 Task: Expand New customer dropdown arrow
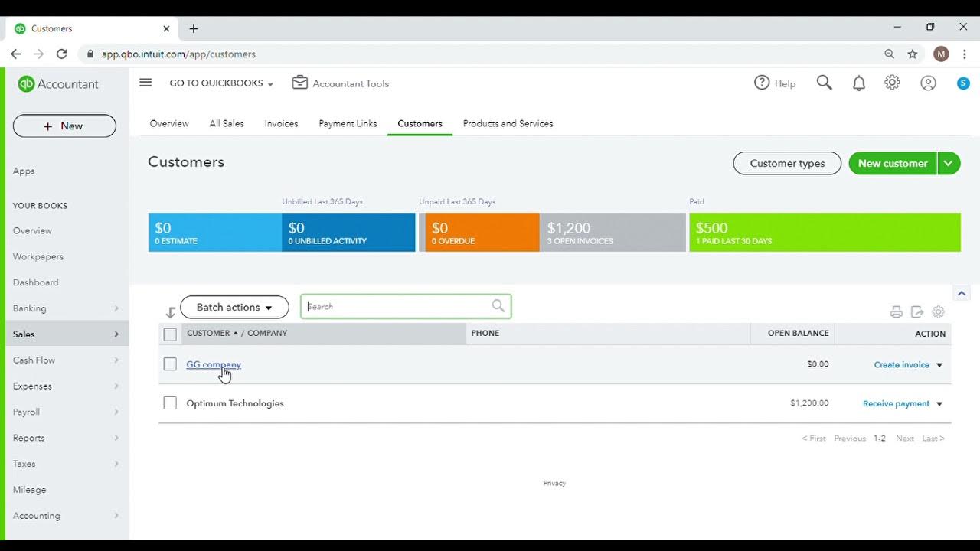point(949,163)
